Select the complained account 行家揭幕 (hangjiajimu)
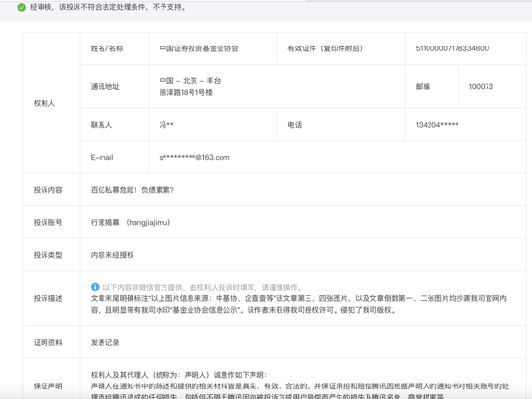Viewport: 532px width, 399px height. [x=131, y=223]
